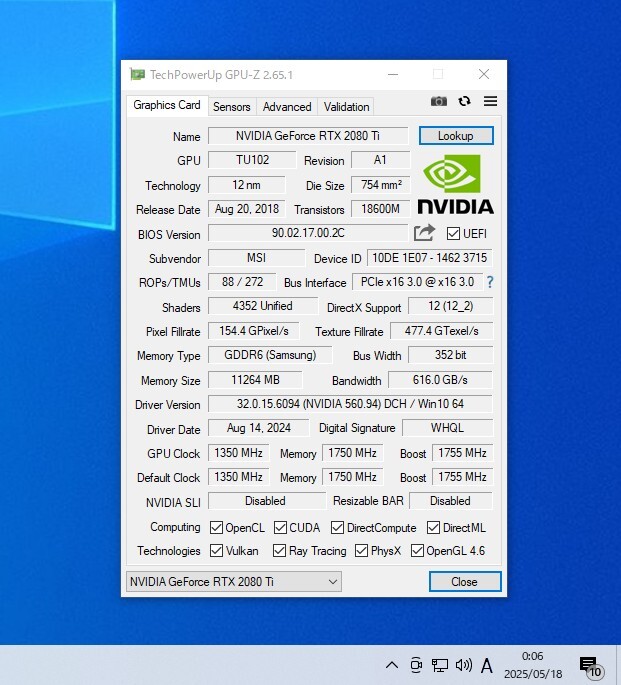Click the Die Size value 754 mm²
This screenshot has height=685, width=621.
point(380,185)
